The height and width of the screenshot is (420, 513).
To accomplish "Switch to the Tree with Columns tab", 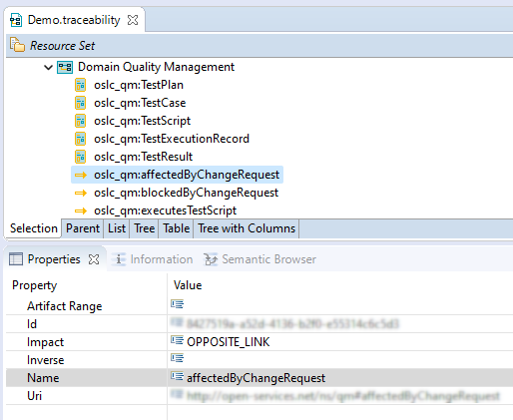I will click(247, 228).
